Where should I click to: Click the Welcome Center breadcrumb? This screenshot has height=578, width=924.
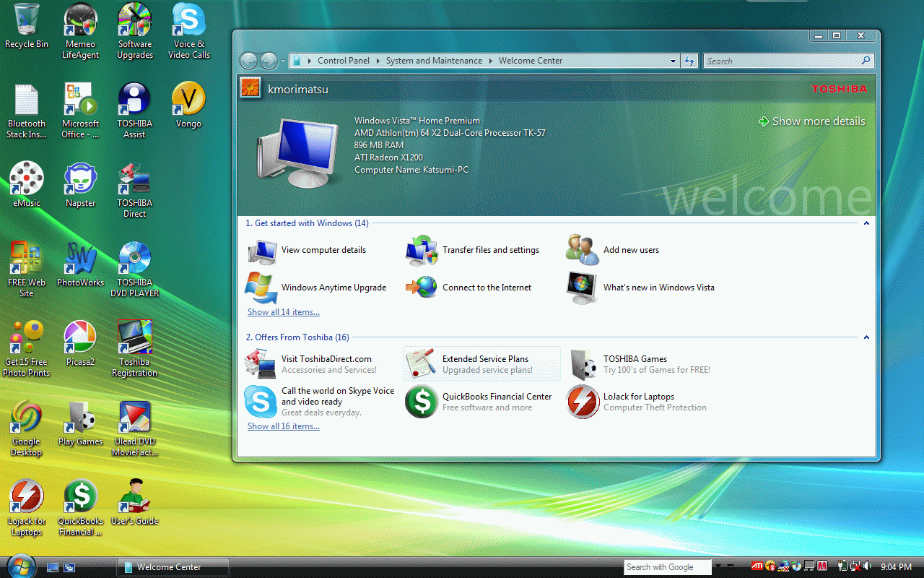pyautogui.click(x=531, y=61)
